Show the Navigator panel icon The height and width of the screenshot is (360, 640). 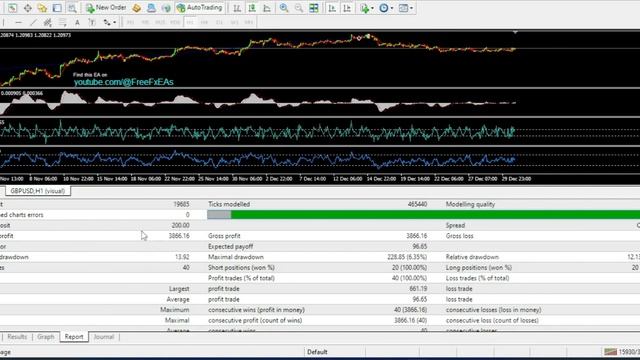42,8
